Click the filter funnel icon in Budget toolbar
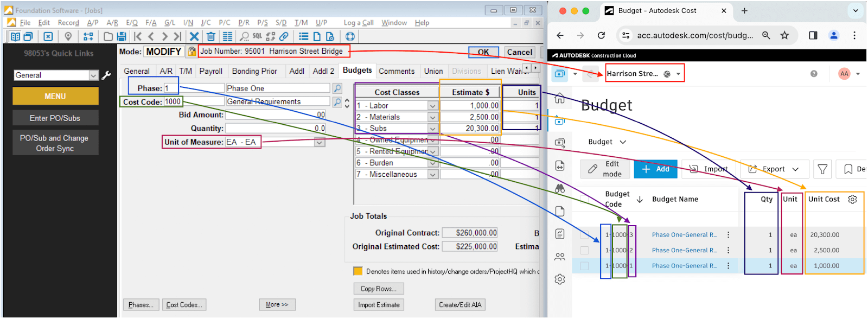 [x=822, y=169]
